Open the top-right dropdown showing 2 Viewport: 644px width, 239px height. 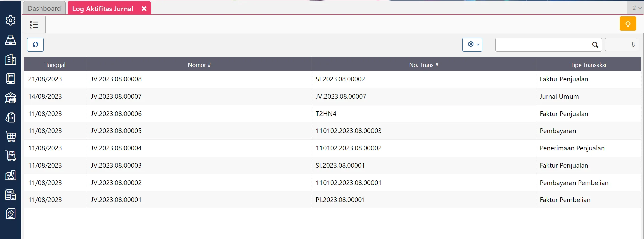point(636,8)
